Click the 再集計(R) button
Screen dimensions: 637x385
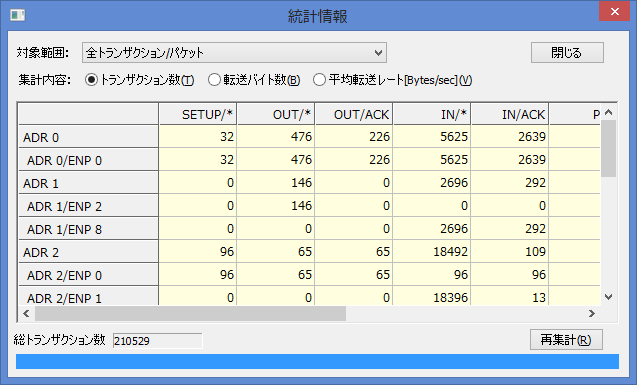tap(566, 340)
